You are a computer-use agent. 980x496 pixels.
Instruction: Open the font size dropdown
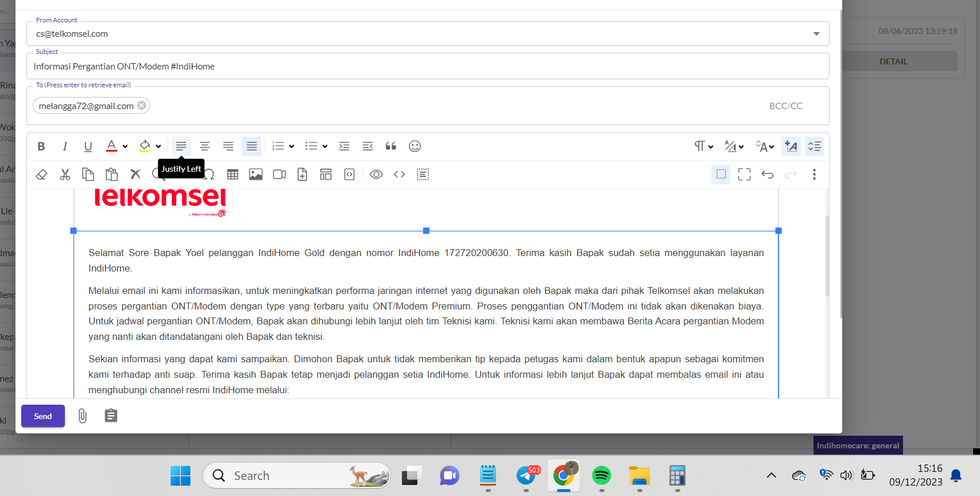point(765,146)
